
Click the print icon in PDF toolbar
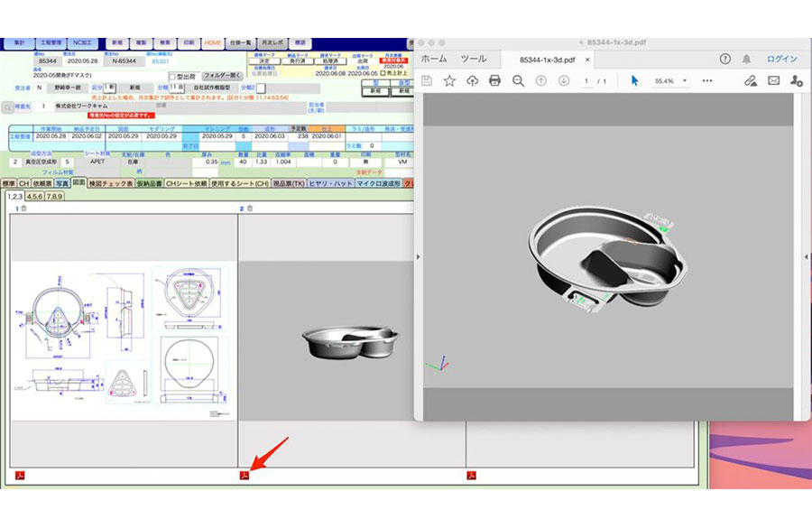pos(494,80)
